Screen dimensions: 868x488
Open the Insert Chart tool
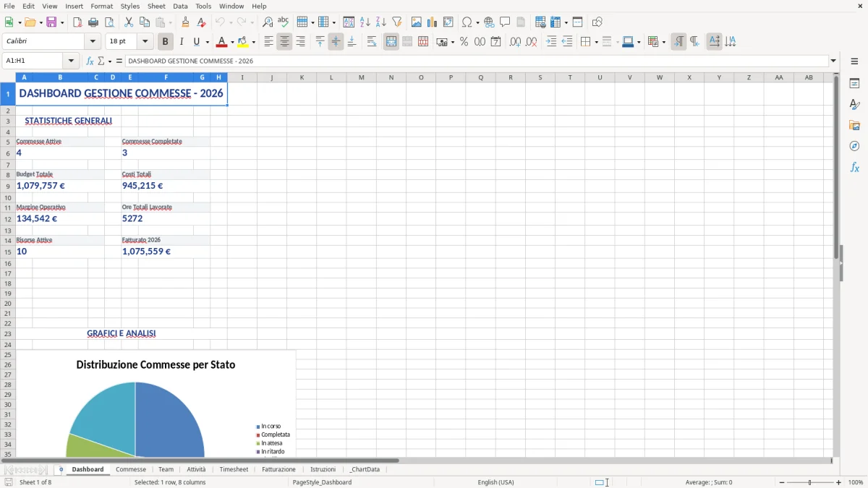pos(433,22)
